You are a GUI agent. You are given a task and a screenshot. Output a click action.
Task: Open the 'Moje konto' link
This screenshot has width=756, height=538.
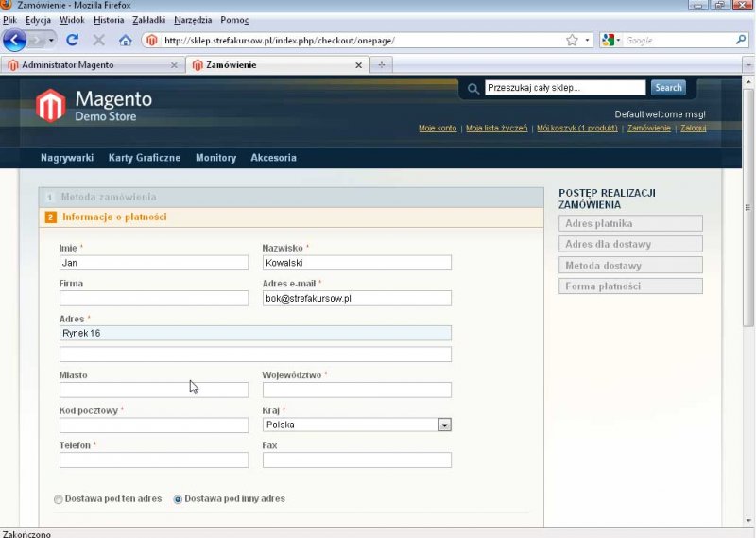click(x=438, y=128)
